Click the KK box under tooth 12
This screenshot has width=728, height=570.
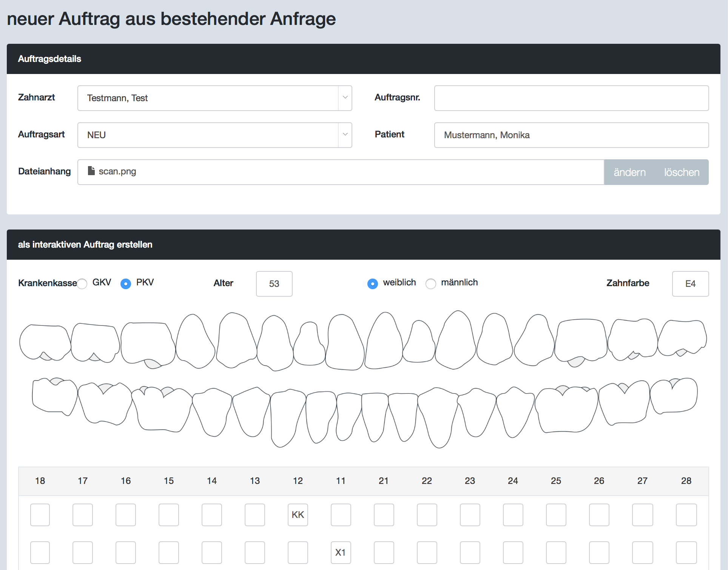point(298,515)
